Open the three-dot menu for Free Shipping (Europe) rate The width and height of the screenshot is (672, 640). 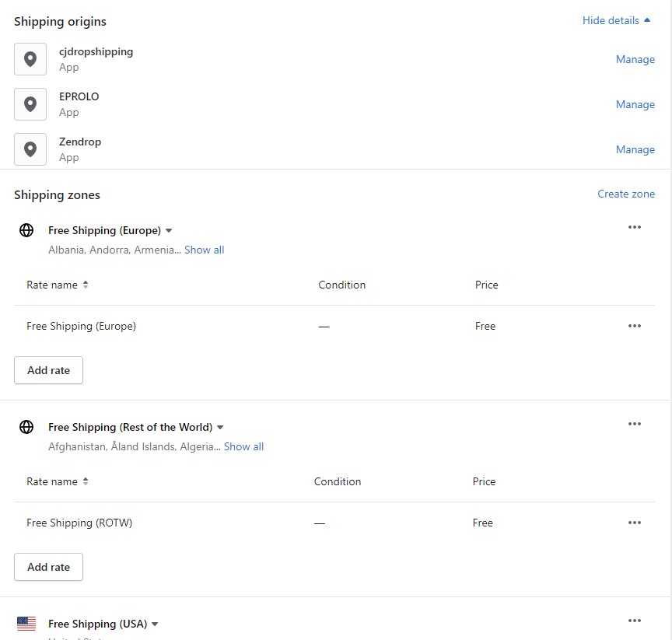tap(635, 326)
